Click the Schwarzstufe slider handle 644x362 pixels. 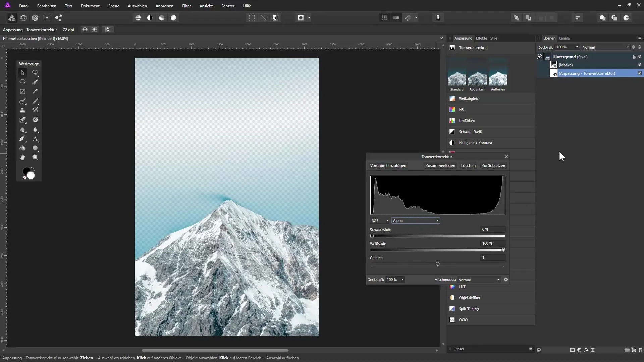tap(372, 236)
